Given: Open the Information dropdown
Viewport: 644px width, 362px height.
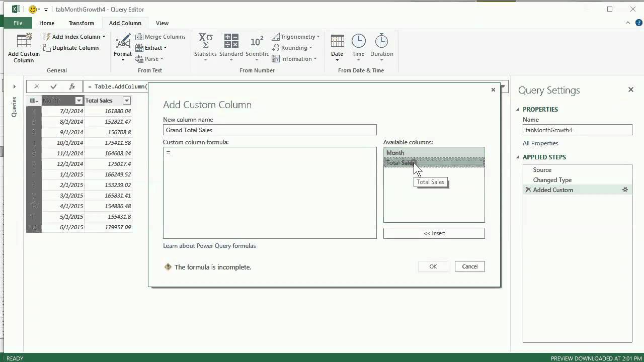Looking at the screenshot, I should [294, 59].
